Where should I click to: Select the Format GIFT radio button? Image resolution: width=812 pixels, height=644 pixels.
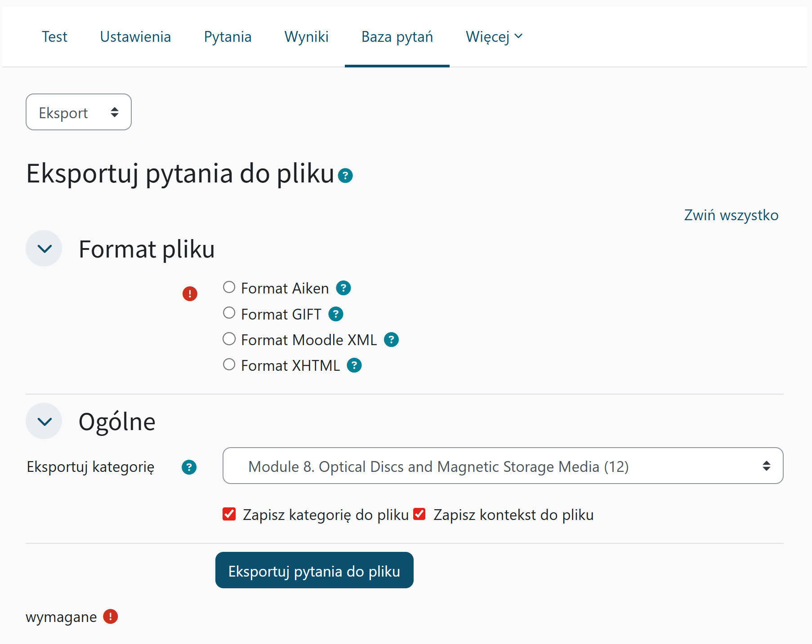(229, 312)
